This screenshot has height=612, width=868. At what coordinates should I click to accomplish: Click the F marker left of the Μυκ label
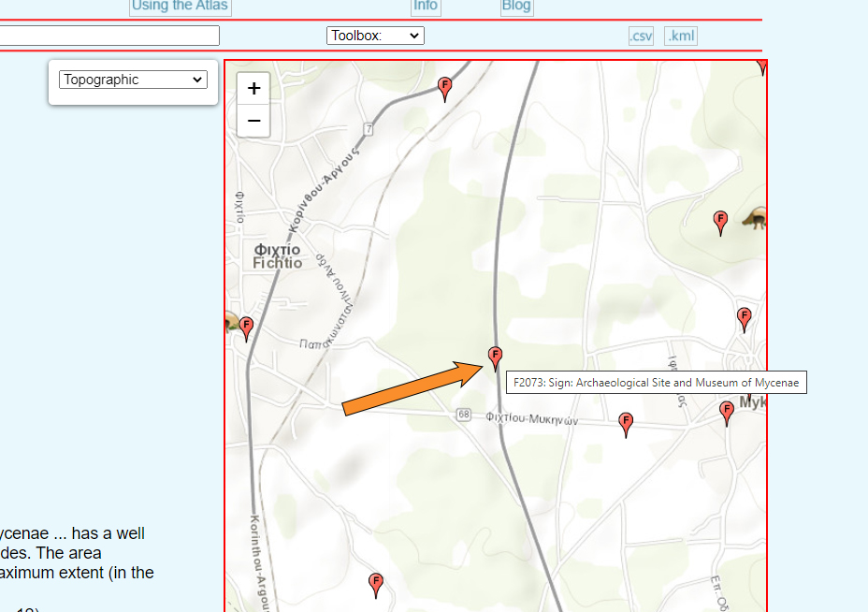click(727, 412)
